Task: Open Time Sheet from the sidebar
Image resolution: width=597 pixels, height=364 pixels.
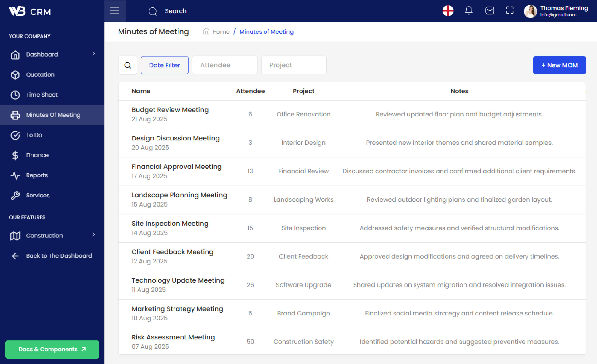Action: pos(42,95)
